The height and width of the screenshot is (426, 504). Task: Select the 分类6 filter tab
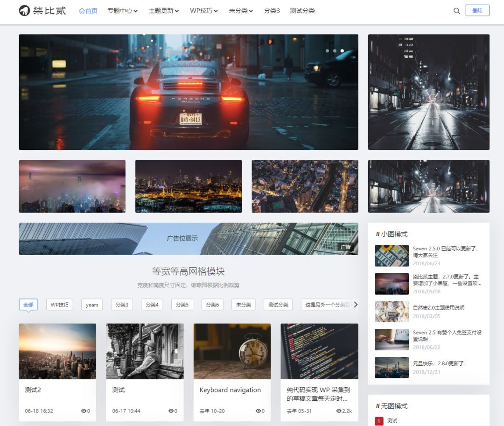click(x=212, y=305)
